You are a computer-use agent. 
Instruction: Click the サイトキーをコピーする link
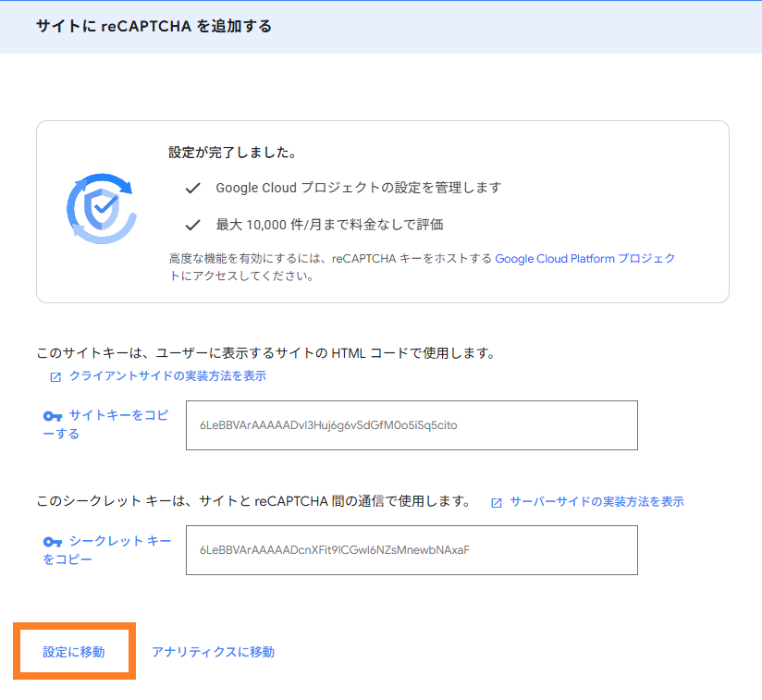coord(106,424)
